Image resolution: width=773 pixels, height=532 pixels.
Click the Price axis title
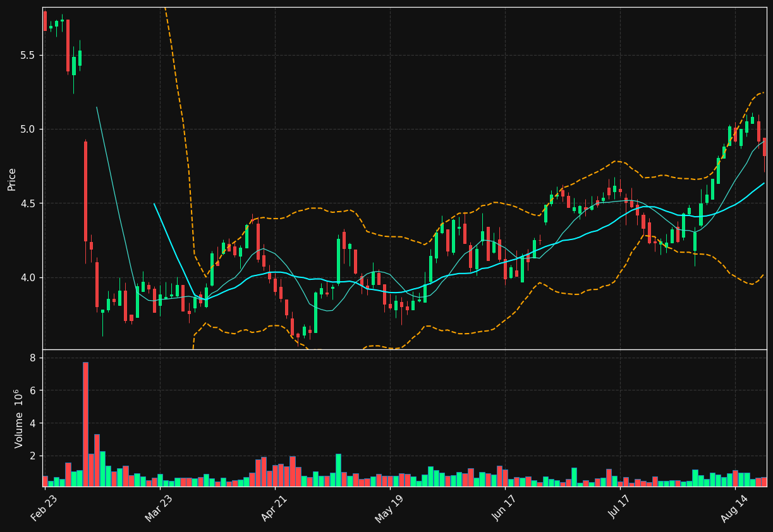click(x=12, y=179)
